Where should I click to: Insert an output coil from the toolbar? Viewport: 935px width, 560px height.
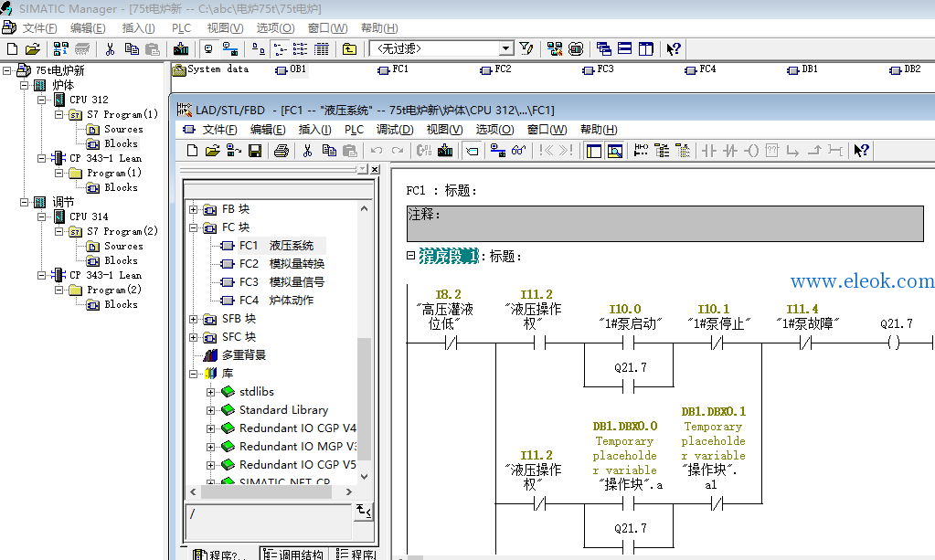[751, 151]
